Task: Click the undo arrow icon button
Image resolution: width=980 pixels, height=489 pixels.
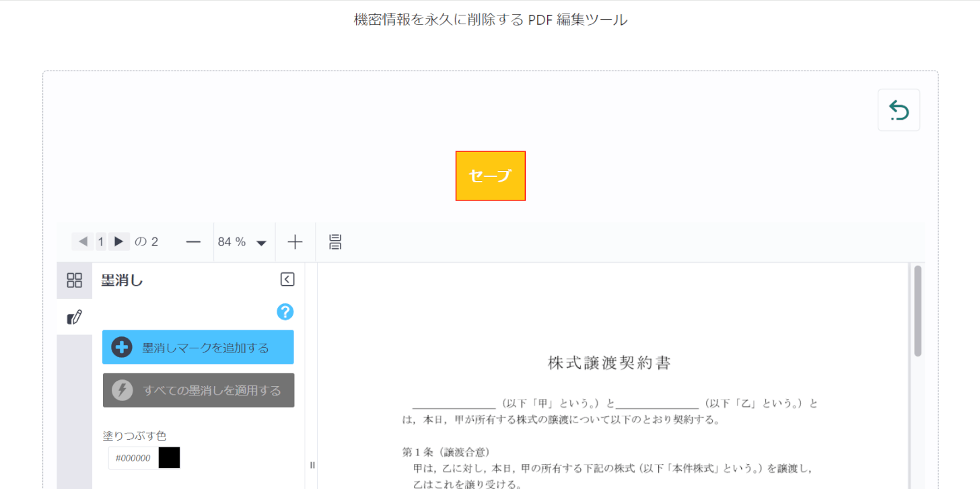Action: [x=899, y=110]
